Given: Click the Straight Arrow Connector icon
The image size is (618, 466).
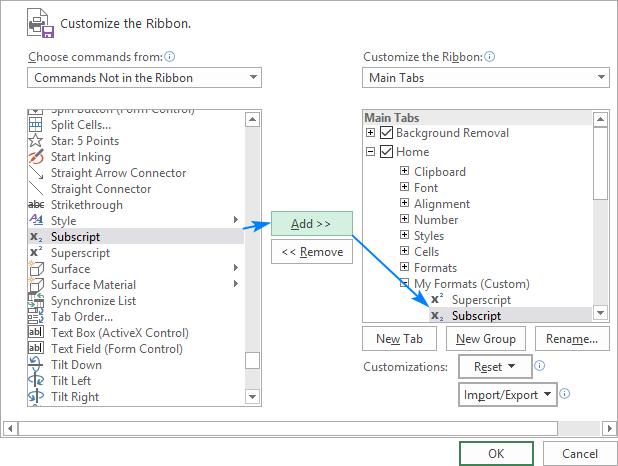Looking at the screenshot, I should tap(36, 173).
